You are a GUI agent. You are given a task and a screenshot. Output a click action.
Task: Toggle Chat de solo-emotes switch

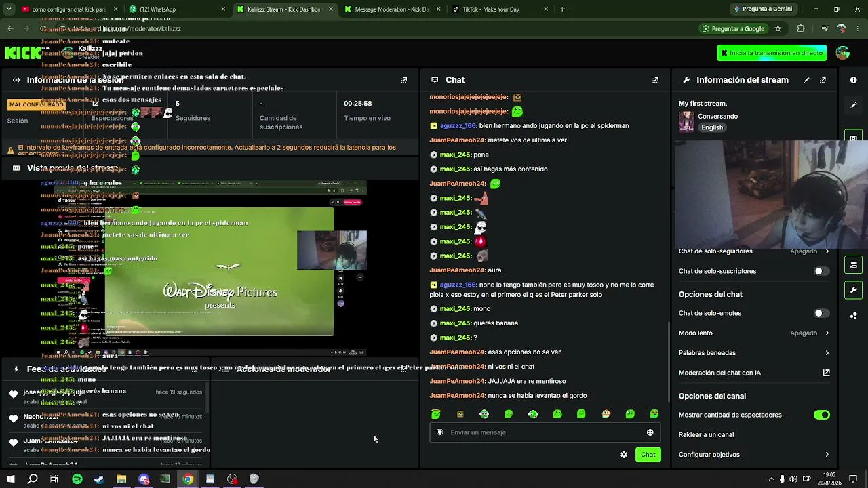point(821,313)
